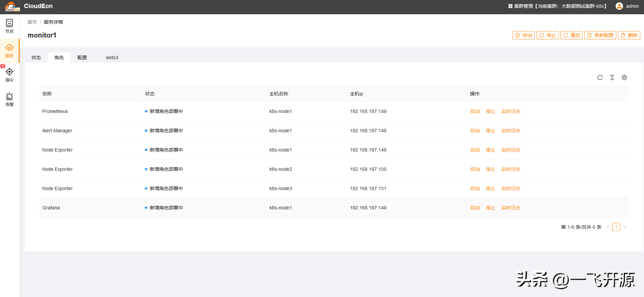Stop the Alert Manager role
The image size is (644, 297).
491,131
